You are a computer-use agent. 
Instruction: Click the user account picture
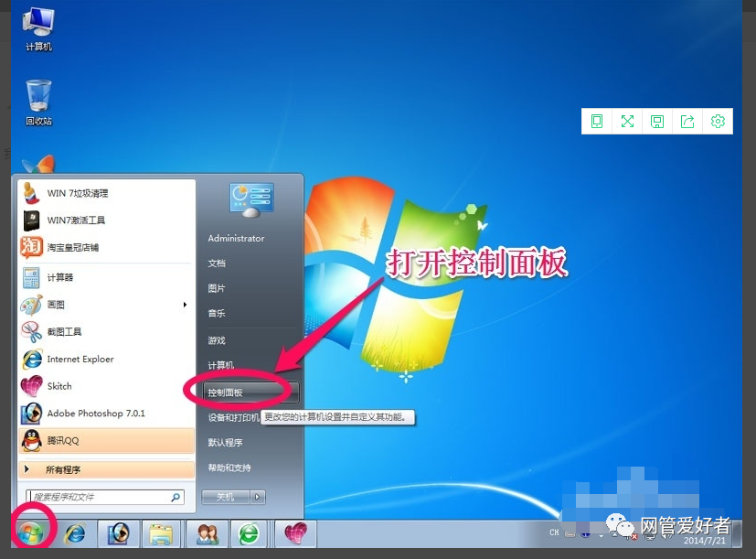coord(251,199)
